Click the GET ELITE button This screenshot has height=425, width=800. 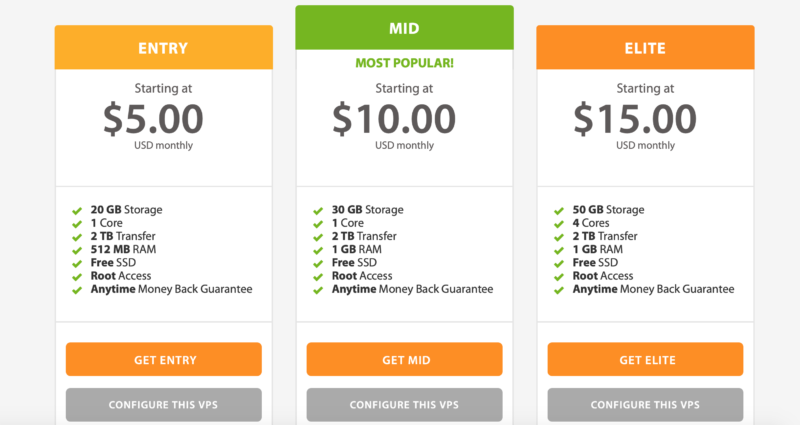tap(645, 359)
